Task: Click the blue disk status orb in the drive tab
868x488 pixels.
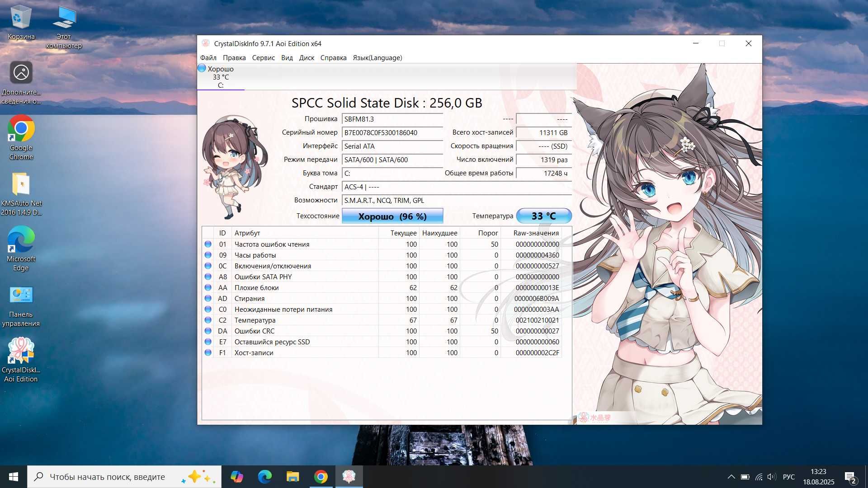Action: 202,68
